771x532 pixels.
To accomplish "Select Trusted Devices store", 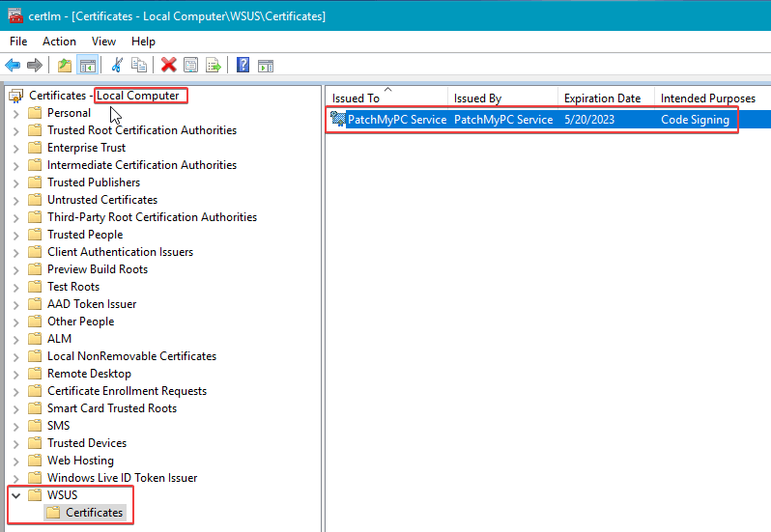I will coord(87,443).
